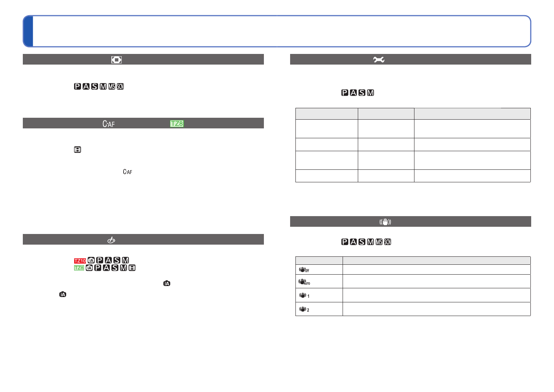Click the iA icon next to the red TZ10 badge
The height and width of the screenshot is (392, 554).
click(x=91, y=261)
